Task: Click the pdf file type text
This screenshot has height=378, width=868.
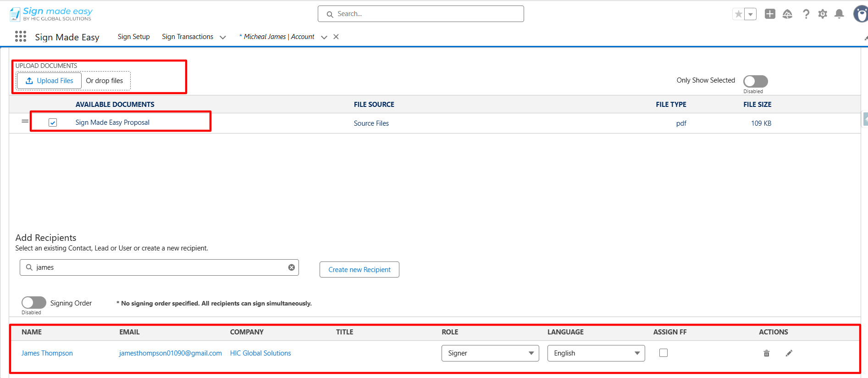Action: click(681, 123)
